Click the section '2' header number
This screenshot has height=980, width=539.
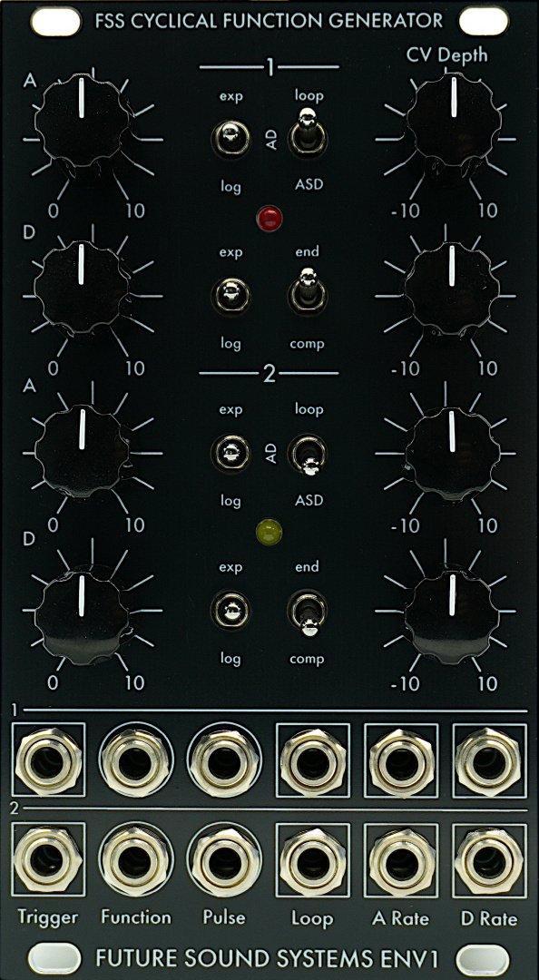pyautogui.click(x=269, y=374)
